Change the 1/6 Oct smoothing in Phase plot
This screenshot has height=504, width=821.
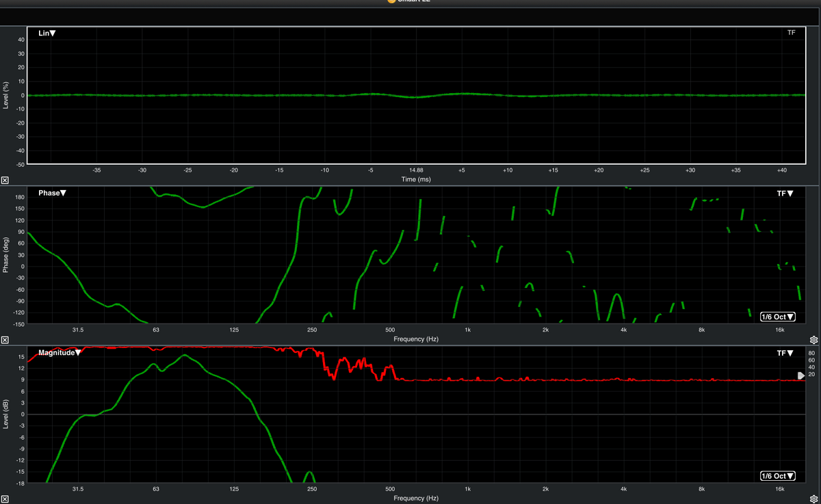click(778, 317)
